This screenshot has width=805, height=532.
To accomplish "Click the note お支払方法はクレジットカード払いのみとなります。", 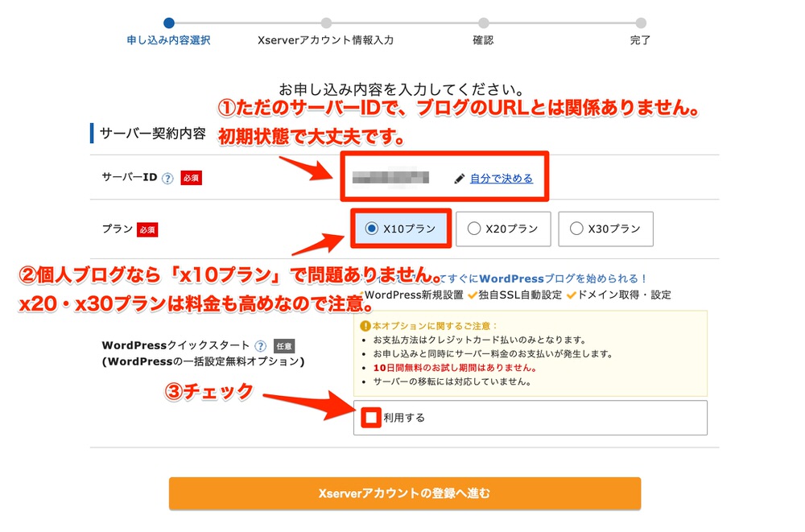I will (x=480, y=340).
